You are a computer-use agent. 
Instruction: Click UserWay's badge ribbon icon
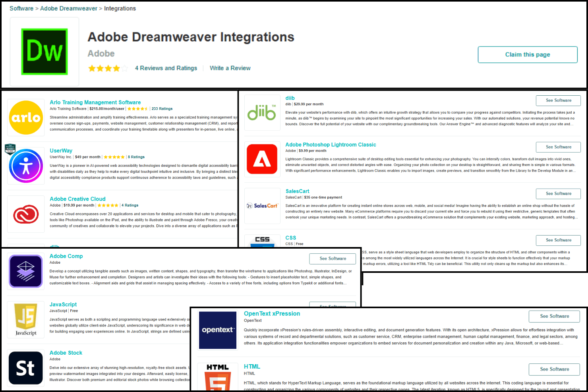(10, 149)
